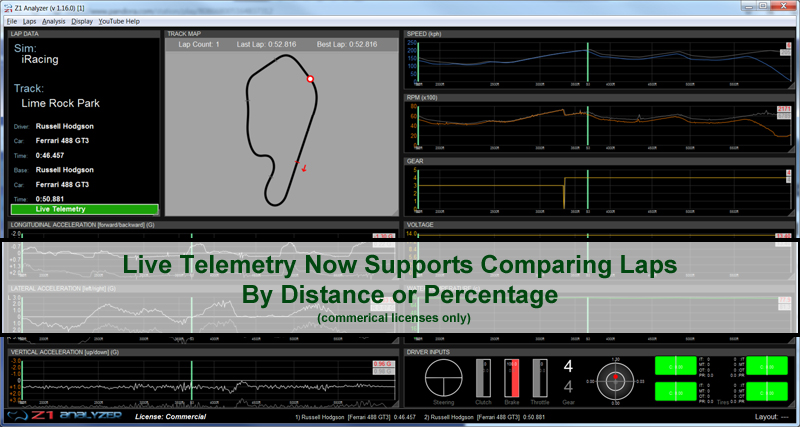Click the License: Commercial status text
Viewport: 800px width, 427px height.
click(x=170, y=417)
